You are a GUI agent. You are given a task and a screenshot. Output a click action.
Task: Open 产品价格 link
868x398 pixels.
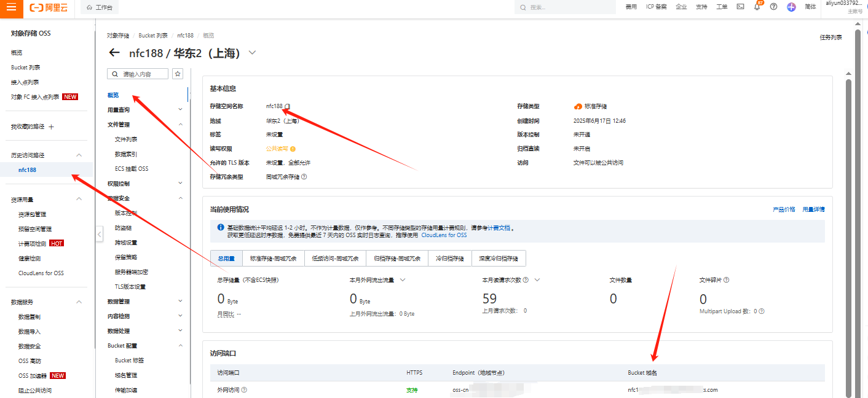click(784, 209)
